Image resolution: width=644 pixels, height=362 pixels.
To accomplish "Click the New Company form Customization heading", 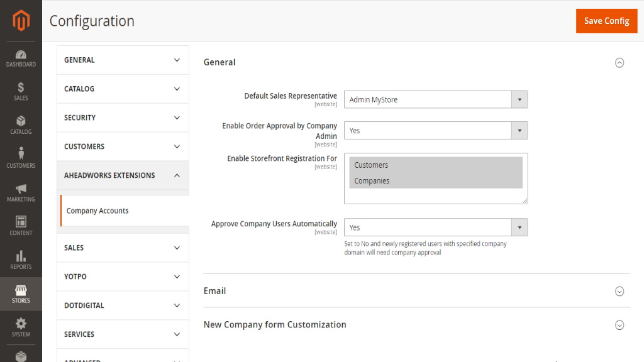I will coord(275,325).
